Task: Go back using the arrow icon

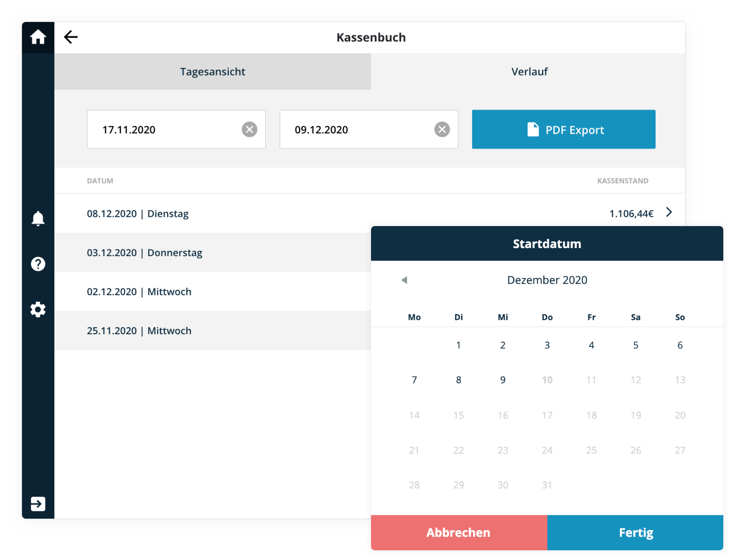Action: 71,37
